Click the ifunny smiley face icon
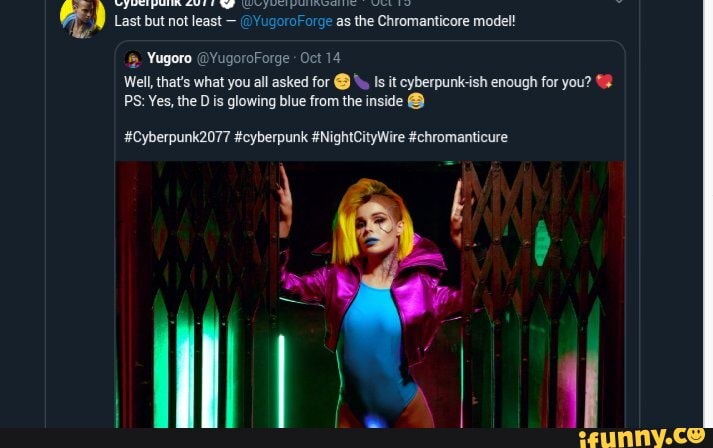Viewport: 713px width, 448px height. [x=694, y=434]
